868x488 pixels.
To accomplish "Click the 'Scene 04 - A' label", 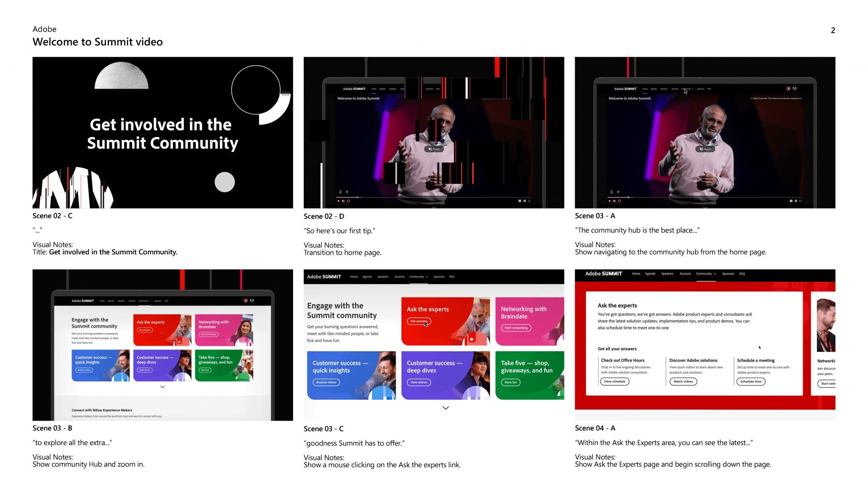I will click(x=595, y=428).
